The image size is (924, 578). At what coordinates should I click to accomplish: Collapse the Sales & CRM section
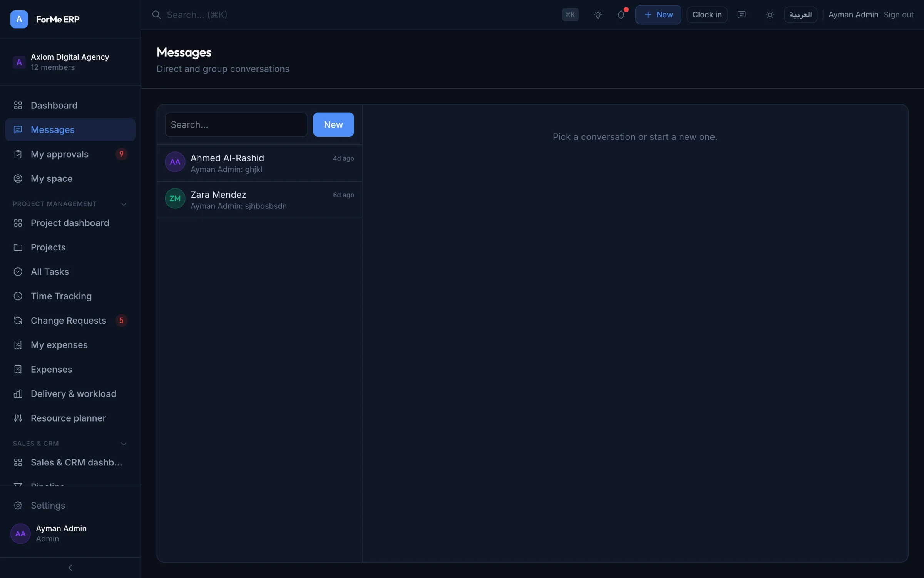[x=124, y=444]
